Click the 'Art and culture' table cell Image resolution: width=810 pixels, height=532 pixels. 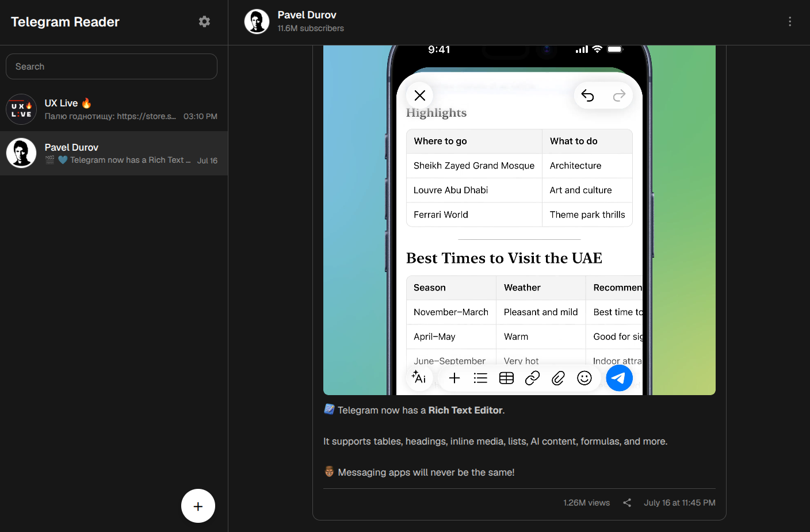(587, 190)
